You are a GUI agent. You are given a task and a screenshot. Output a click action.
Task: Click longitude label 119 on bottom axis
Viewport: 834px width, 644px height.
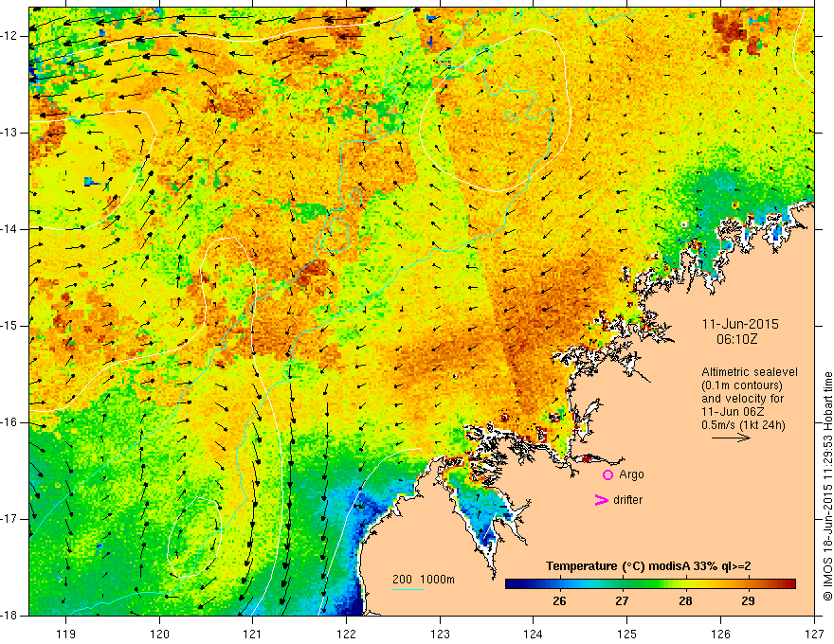pos(66,634)
